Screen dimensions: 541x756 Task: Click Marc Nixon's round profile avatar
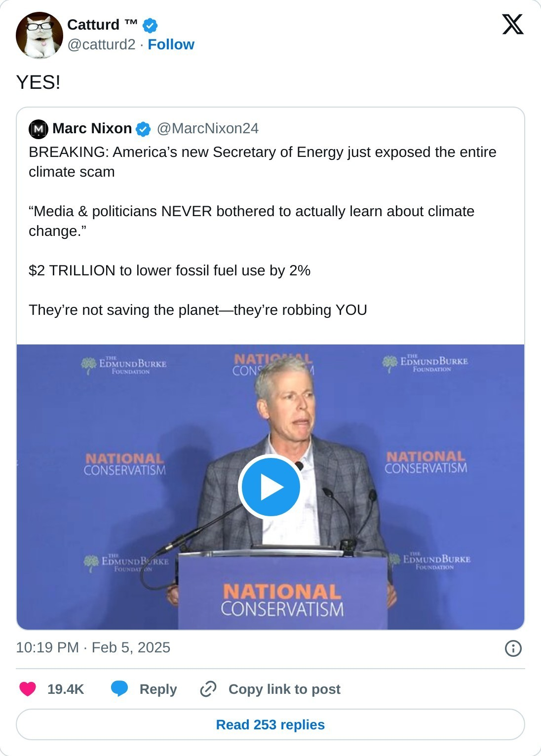coord(39,129)
